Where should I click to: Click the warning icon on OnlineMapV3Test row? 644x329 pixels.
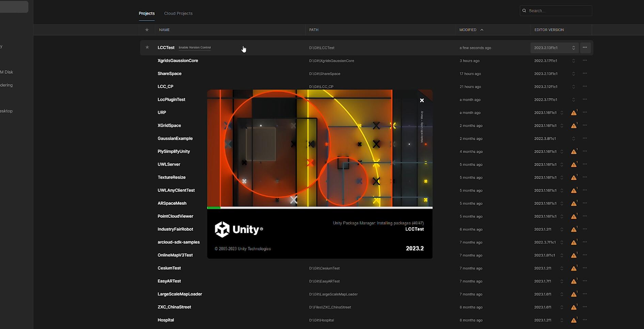click(x=574, y=255)
